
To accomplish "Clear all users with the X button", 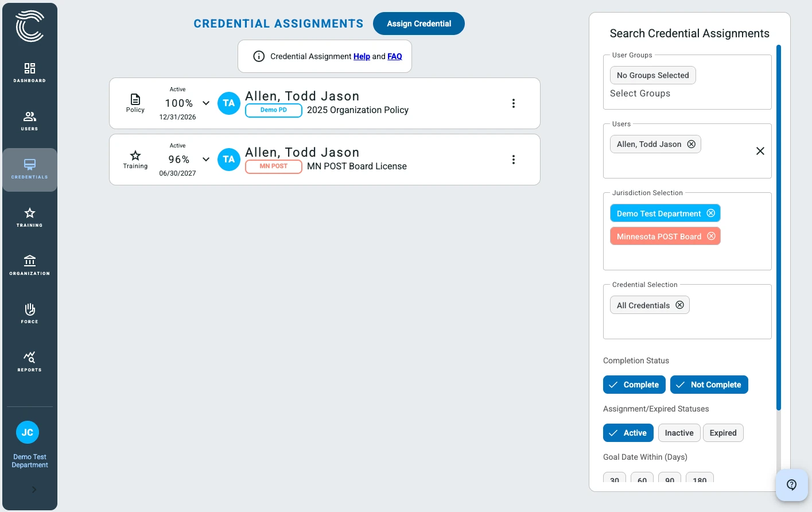I will (760, 151).
